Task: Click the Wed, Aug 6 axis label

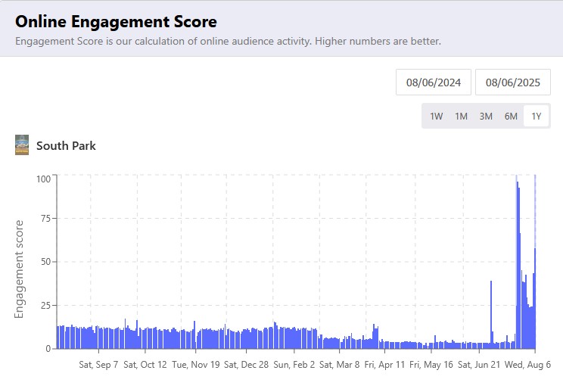Action: (x=527, y=365)
